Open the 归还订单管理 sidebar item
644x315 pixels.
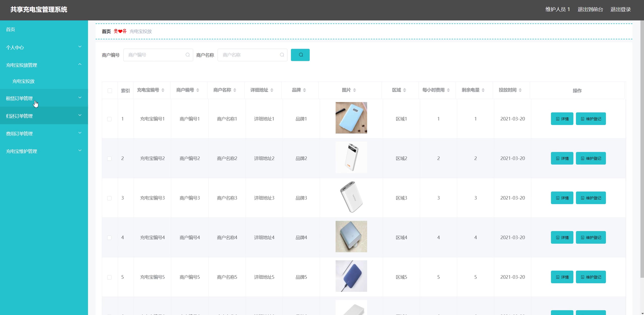(44, 116)
